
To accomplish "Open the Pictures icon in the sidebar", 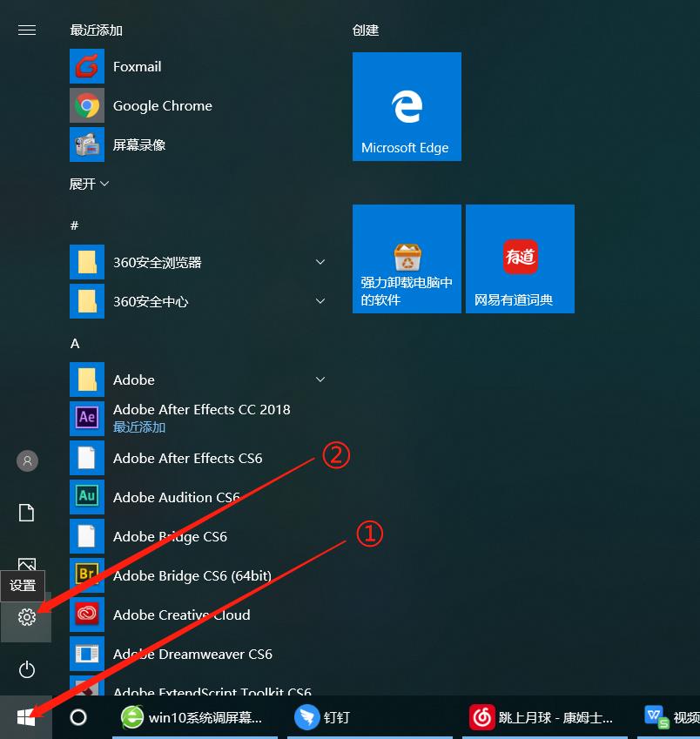I will pos(26,565).
